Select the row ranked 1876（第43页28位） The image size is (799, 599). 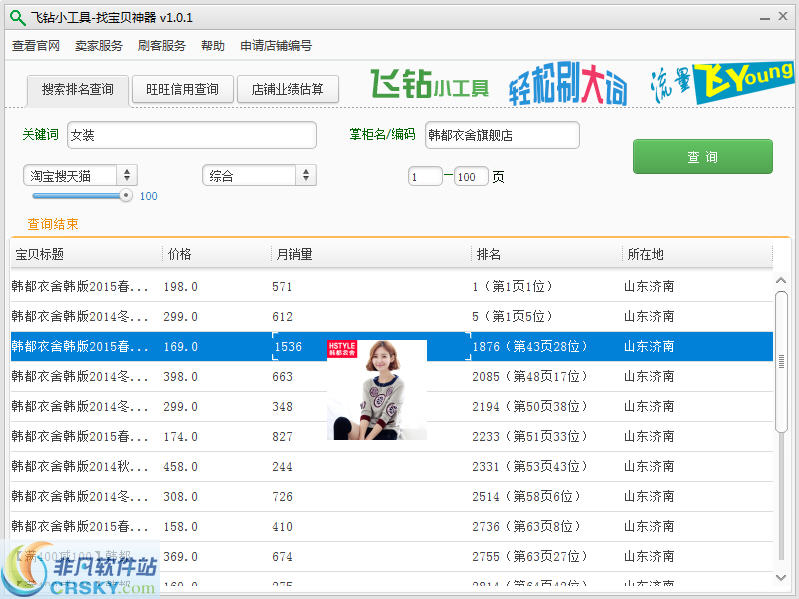[x=391, y=346]
